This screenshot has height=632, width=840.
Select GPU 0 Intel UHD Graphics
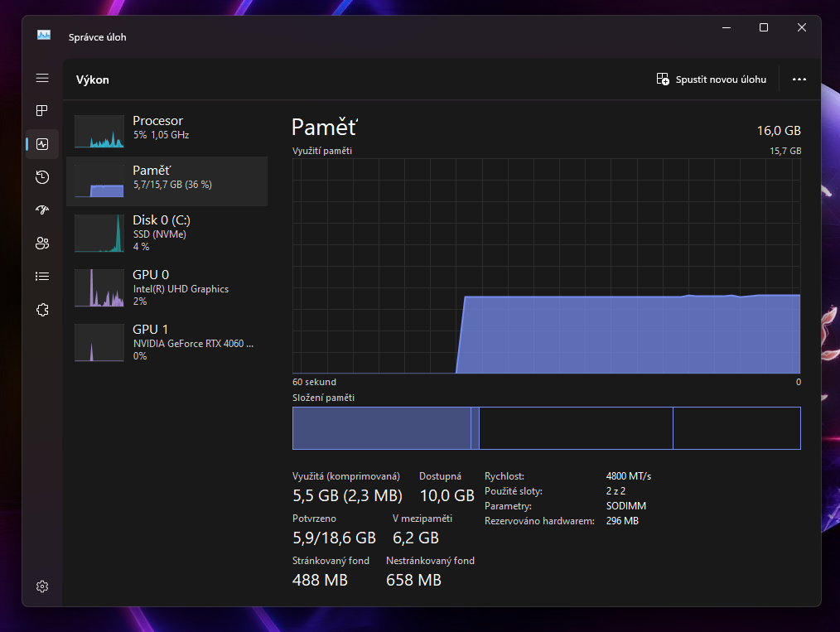(167, 287)
